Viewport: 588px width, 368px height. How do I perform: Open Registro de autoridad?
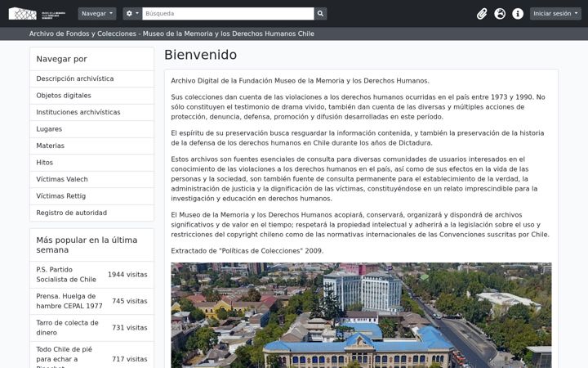tap(91, 213)
